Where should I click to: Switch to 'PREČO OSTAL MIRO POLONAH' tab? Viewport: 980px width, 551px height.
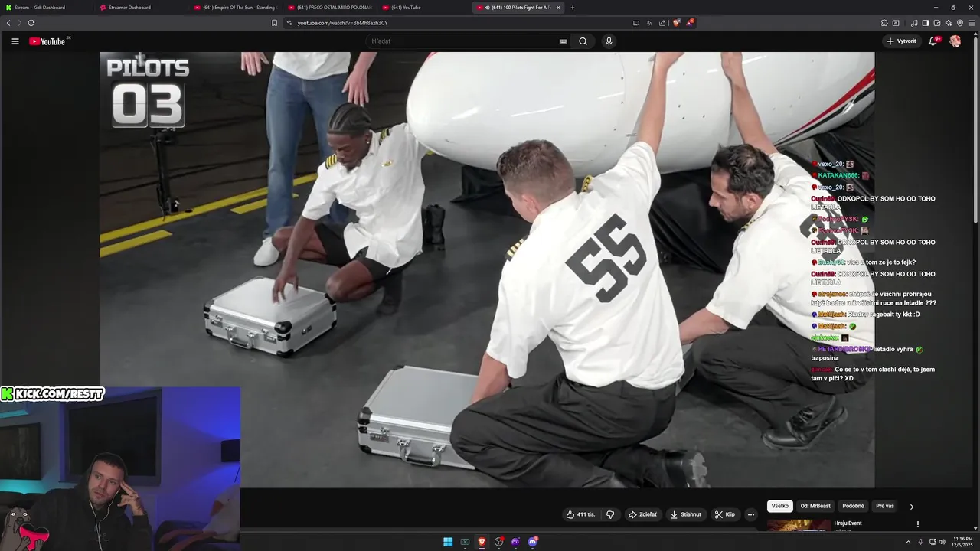point(328,8)
